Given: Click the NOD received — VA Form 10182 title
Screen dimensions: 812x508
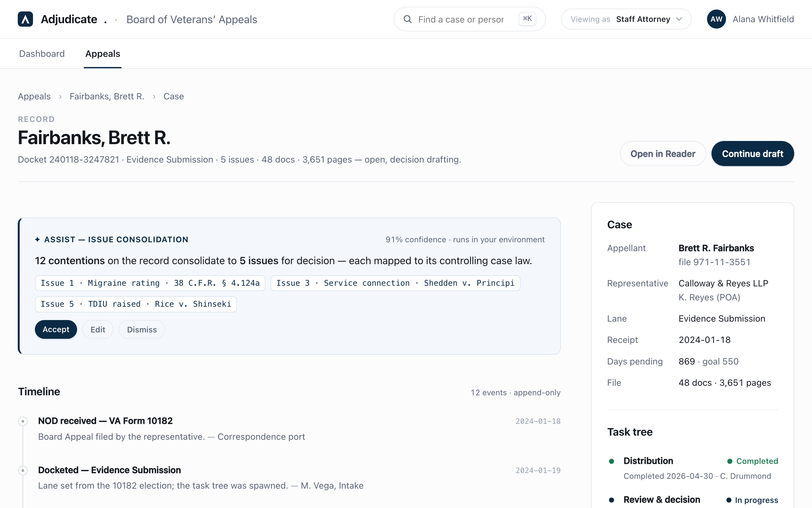Looking at the screenshot, I should (x=105, y=421).
